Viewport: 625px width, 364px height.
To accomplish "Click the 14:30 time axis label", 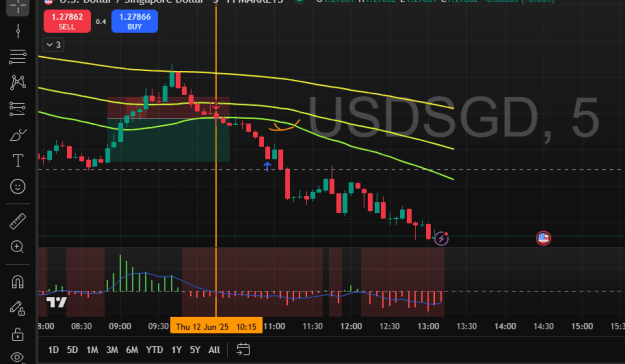I will [x=543, y=326].
